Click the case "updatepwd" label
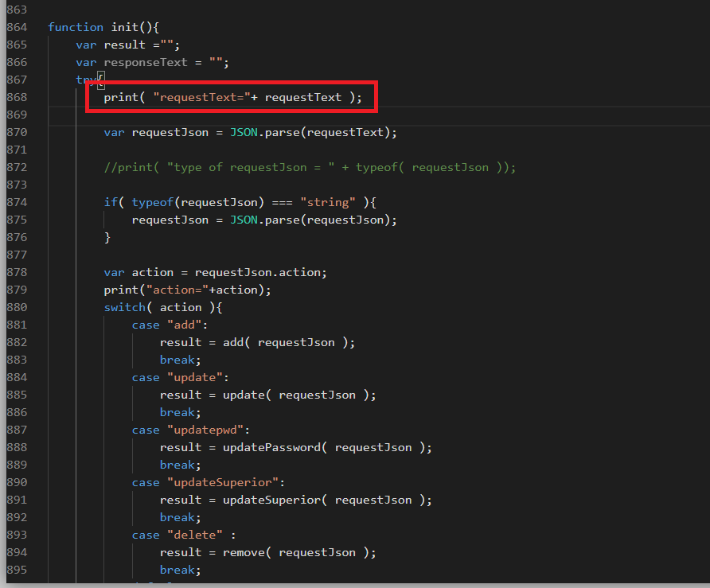 (x=187, y=430)
